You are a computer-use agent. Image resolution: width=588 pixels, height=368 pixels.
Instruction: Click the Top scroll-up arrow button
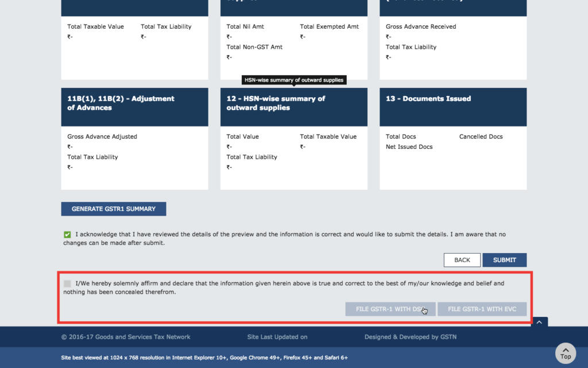click(x=566, y=353)
